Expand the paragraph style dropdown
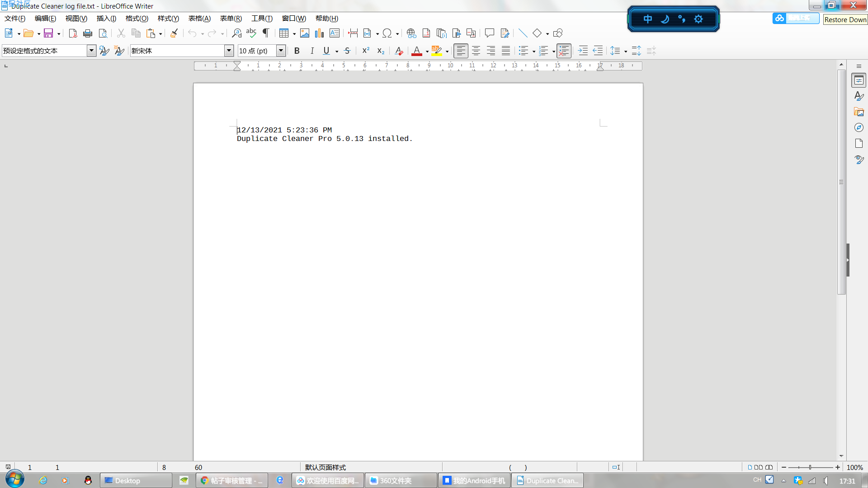Viewport: 868px width, 488px height. [91, 51]
